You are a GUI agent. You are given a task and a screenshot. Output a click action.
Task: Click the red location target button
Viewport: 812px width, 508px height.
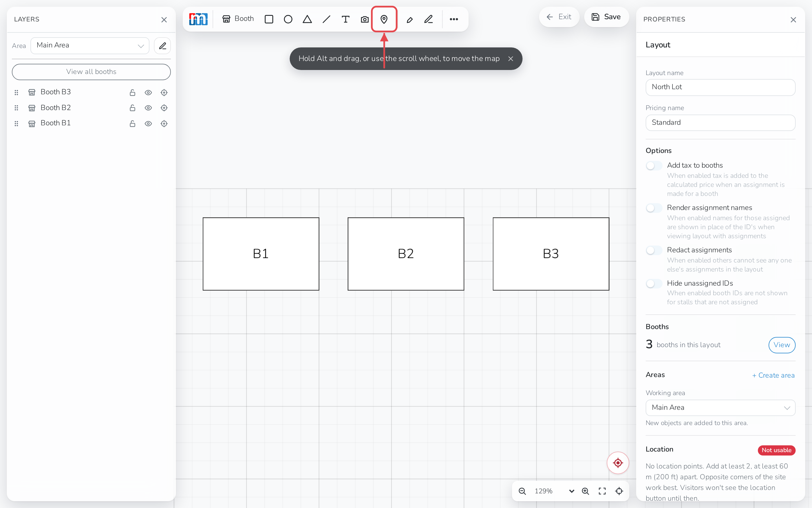click(618, 463)
